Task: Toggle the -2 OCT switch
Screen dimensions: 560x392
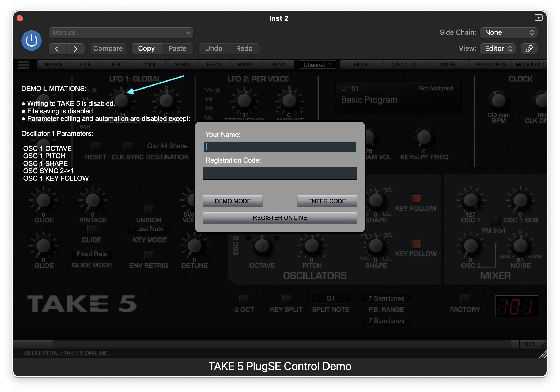Action: coord(244,299)
